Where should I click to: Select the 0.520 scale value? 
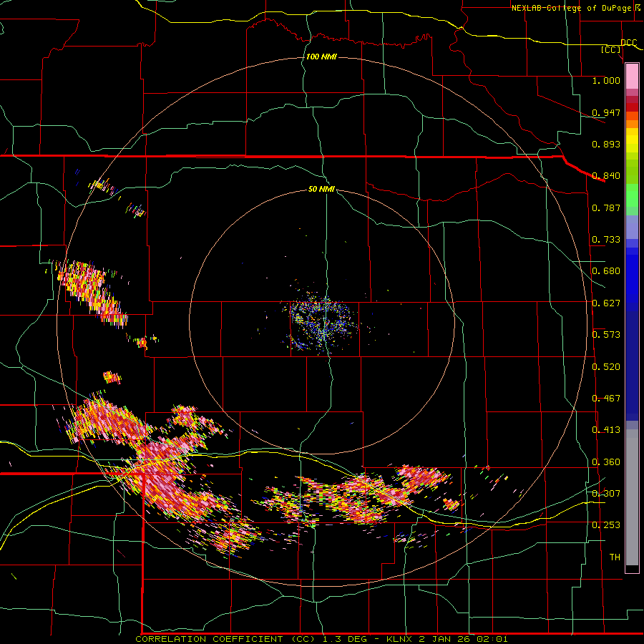click(x=606, y=367)
